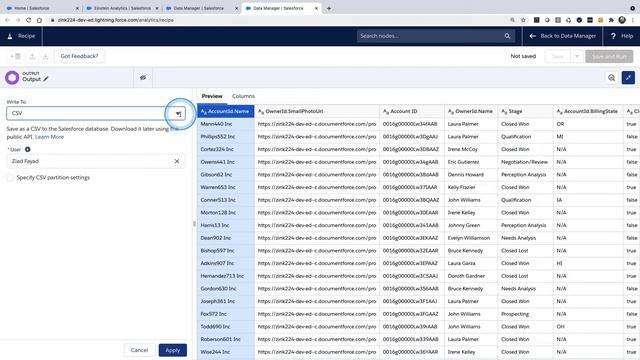Expand the arrow next to Save
This screenshot has width=640, height=360.
point(577,56)
